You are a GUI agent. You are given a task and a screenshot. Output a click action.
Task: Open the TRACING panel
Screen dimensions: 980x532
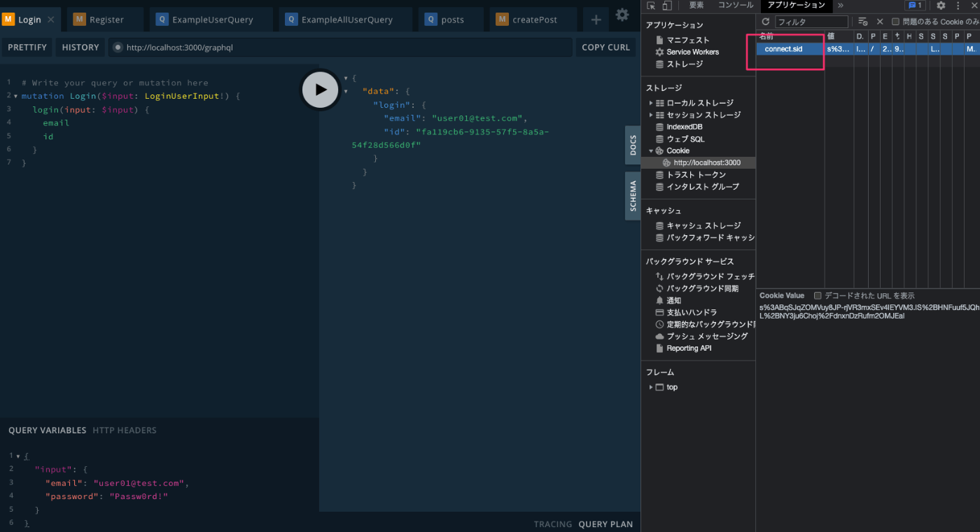[x=553, y=524]
